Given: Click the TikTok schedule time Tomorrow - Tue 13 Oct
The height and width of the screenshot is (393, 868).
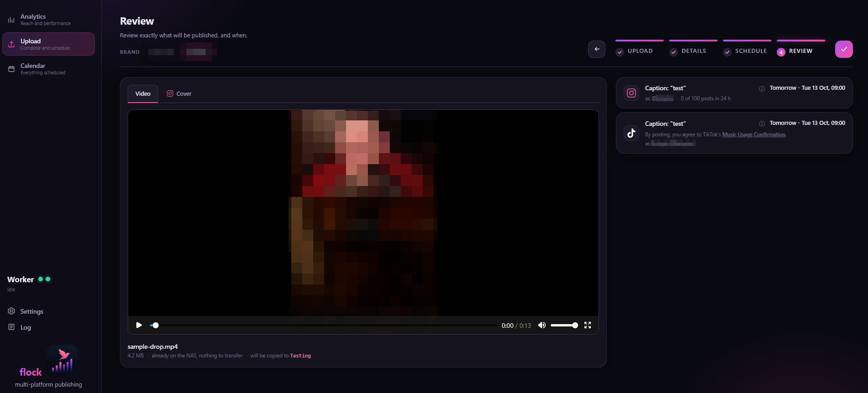Looking at the screenshot, I should [807, 123].
